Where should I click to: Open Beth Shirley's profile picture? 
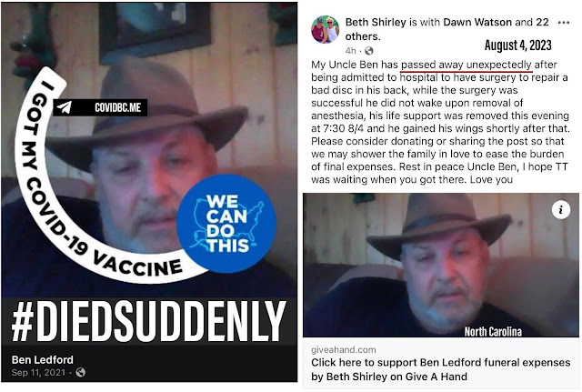(326, 30)
